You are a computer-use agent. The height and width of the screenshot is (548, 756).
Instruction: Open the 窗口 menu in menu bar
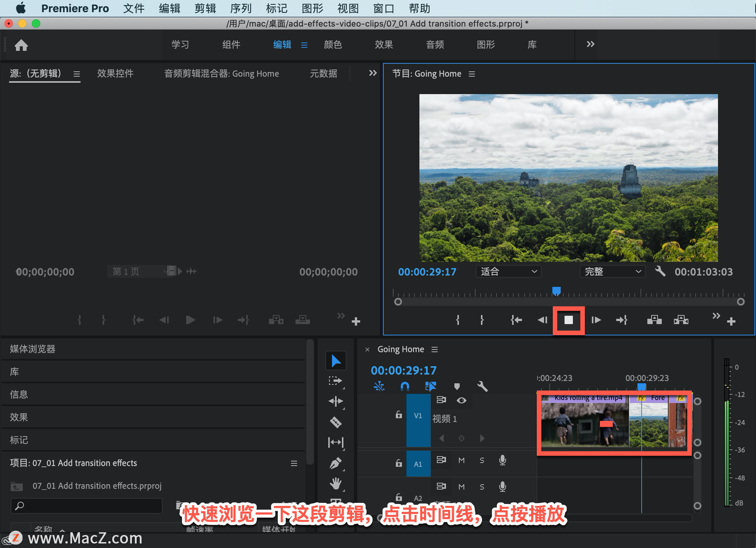click(384, 8)
